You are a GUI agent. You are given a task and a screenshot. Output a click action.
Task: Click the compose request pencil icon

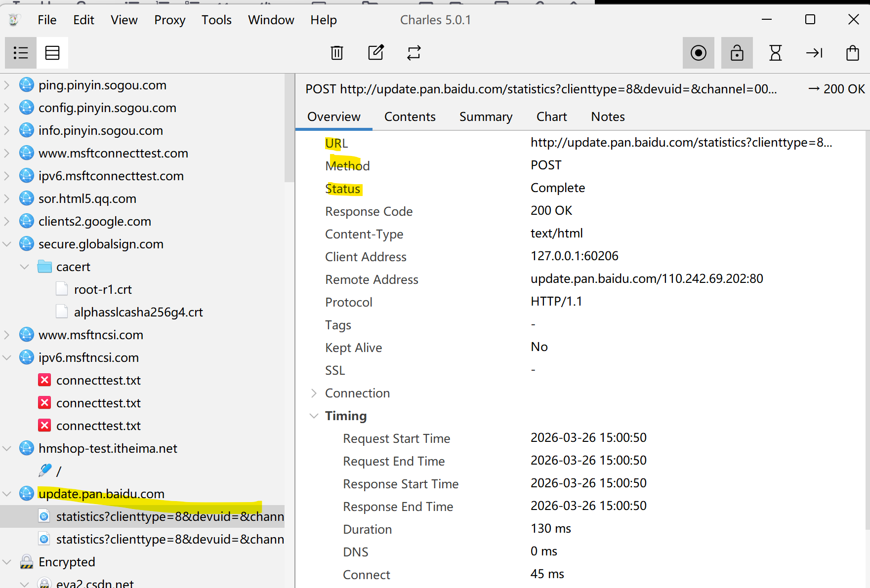coord(376,53)
